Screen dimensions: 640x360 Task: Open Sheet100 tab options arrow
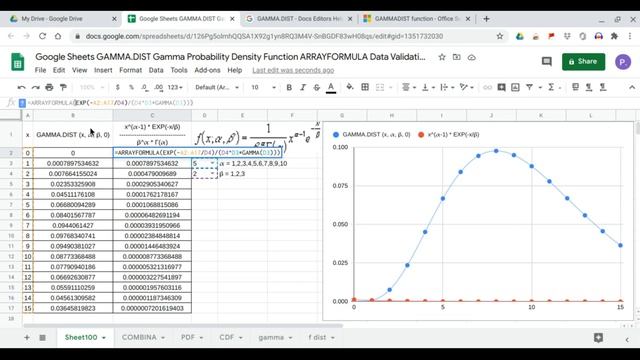(104, 338)
